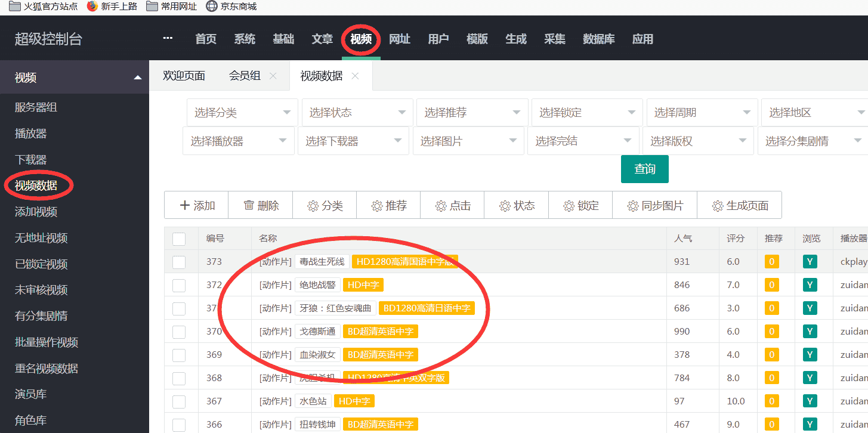Open the 网址 menu in top navigation
The image size is (868, 433).
[x=399, y=39]
